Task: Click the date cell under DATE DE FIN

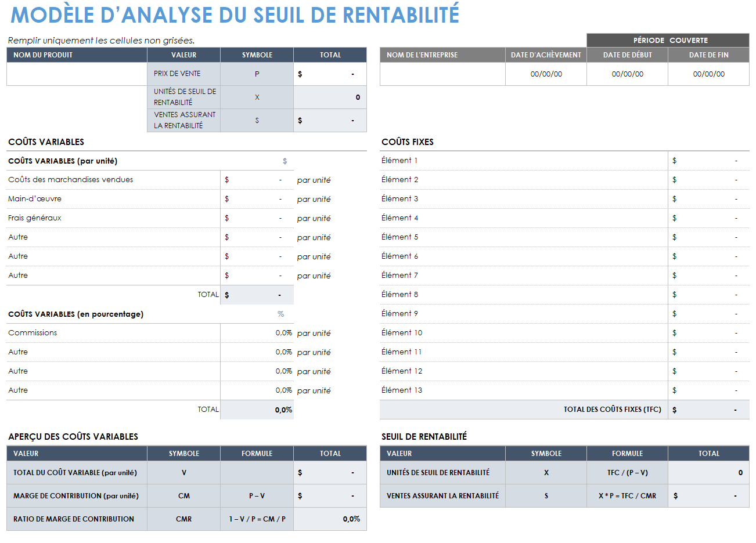Action: pyautogui.click(x=708, y=74)
